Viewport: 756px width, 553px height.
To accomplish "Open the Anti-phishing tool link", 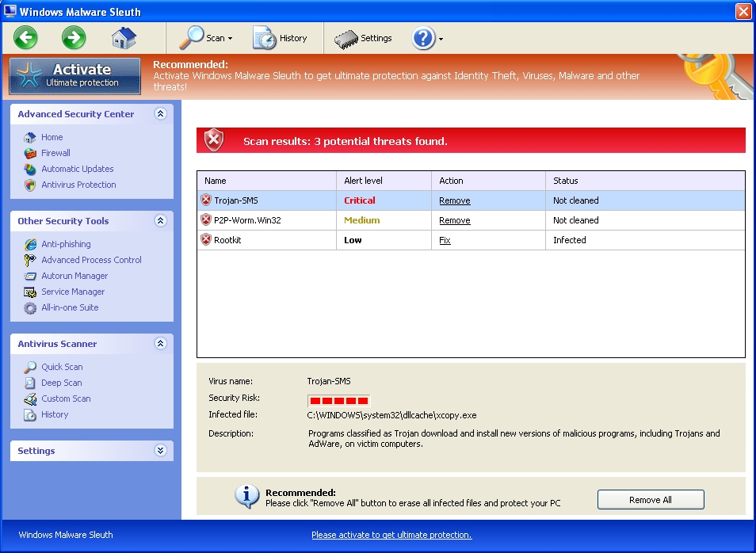I will coord(66,244).
